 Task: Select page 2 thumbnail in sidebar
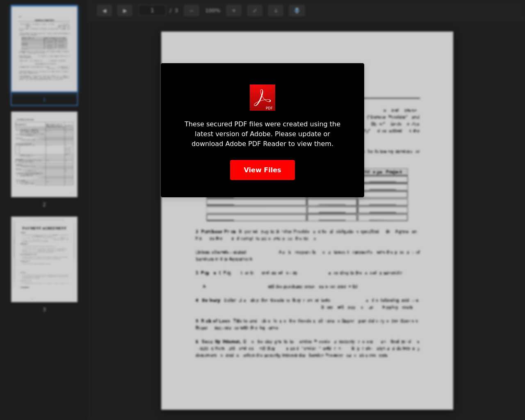click(x=44, y=154)
